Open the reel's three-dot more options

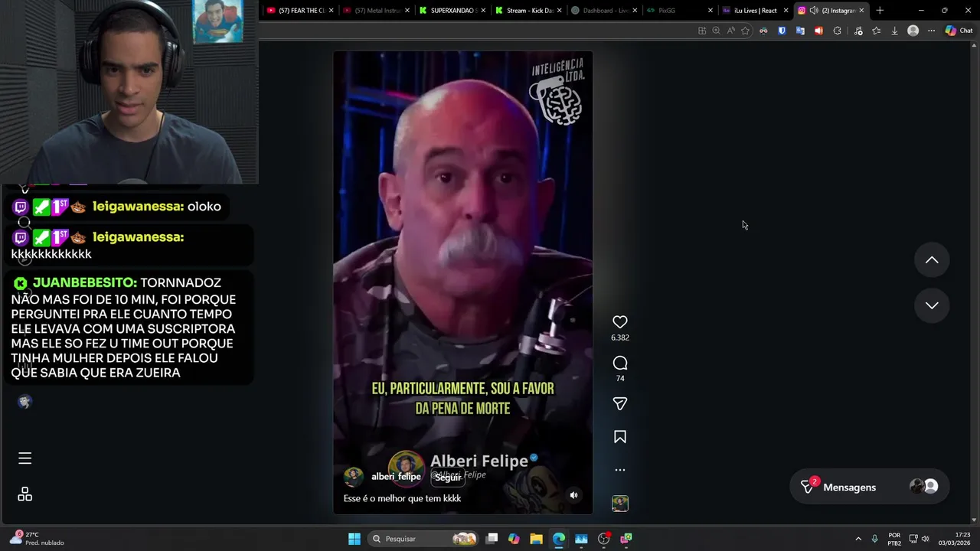(620, 470)
